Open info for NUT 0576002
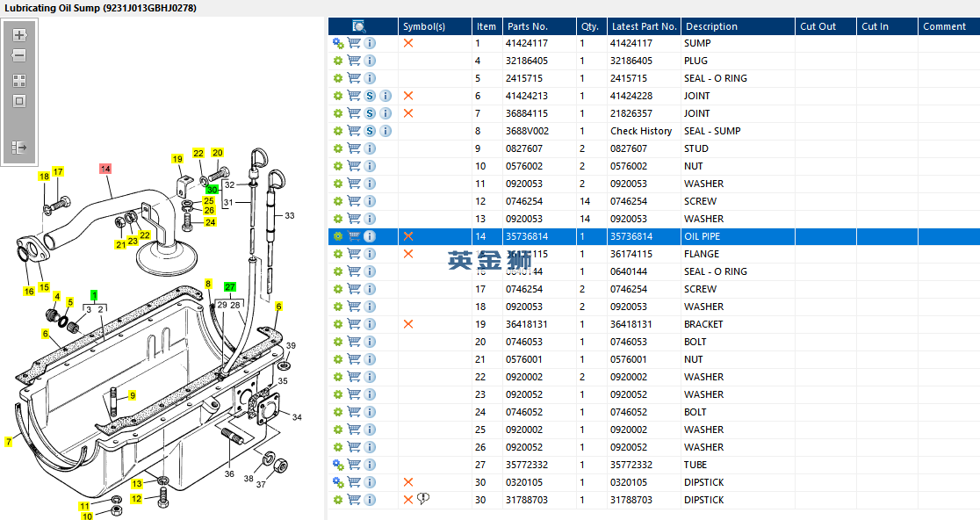This screenshot has height=520, width=980. point(370,166)
